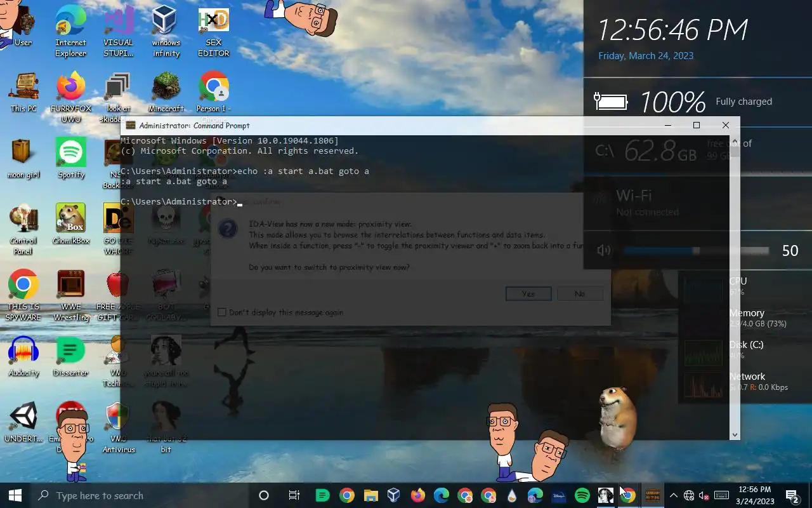
Task: Open Dissenter from the taskbar
Action: 322,495
